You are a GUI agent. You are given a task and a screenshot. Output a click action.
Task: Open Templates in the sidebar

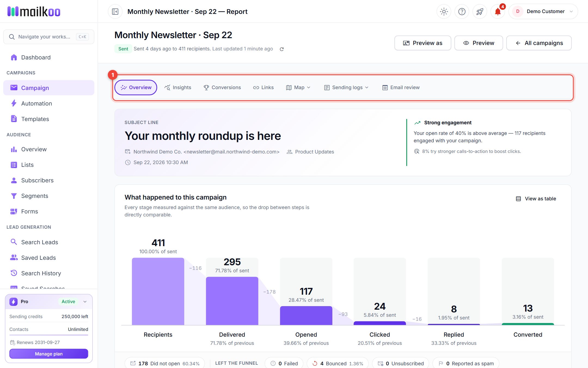[49, 119]
